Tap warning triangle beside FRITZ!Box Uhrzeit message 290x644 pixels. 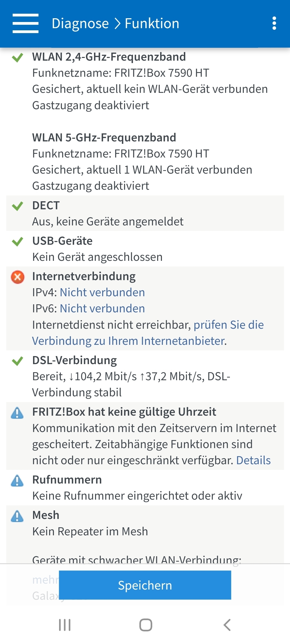17,413
